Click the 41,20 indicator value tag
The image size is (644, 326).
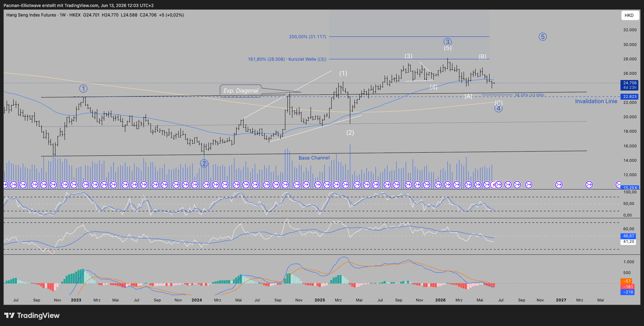tap(629, 242)
